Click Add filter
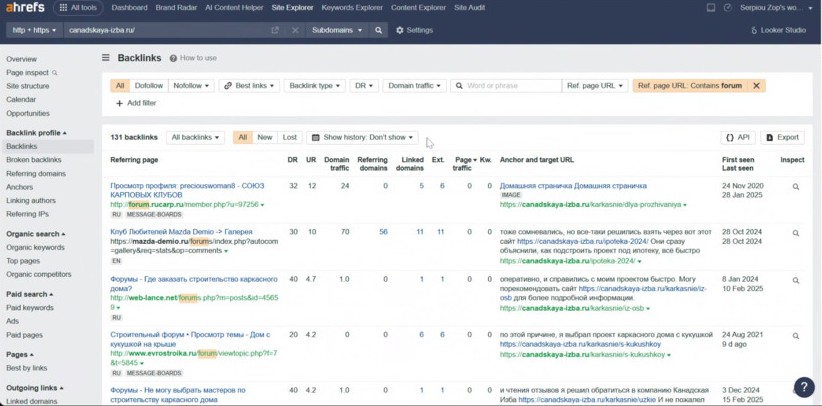This screenshot has height=406, width=822. (136, 103)
